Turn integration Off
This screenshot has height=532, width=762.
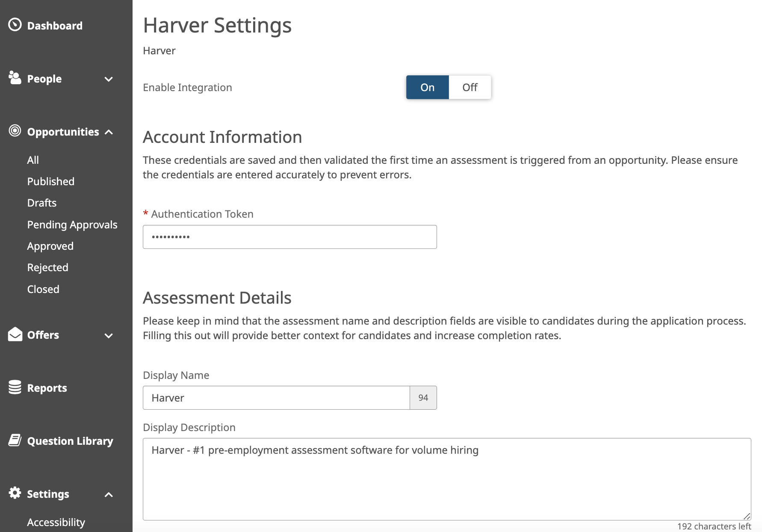(x=470, y=87)
